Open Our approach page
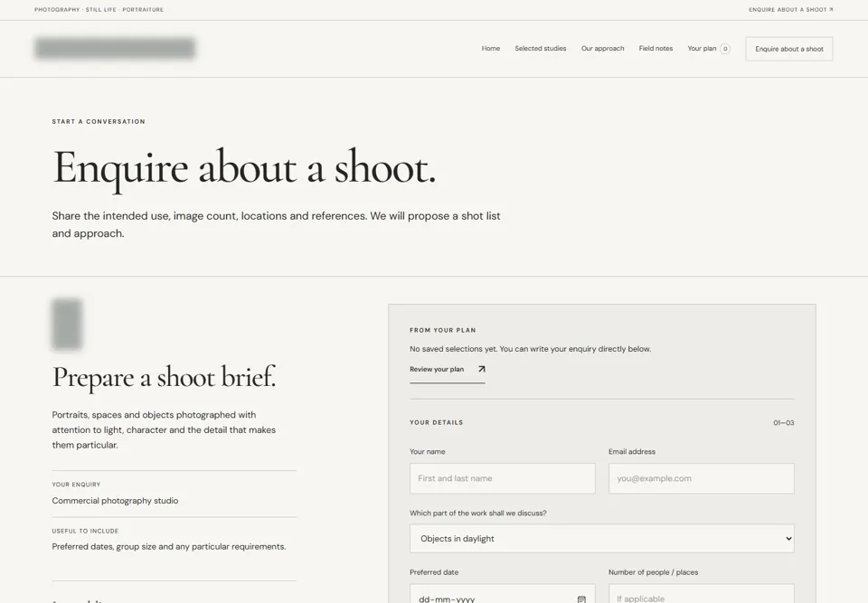 pyautogui.click(x=602, y=49)
